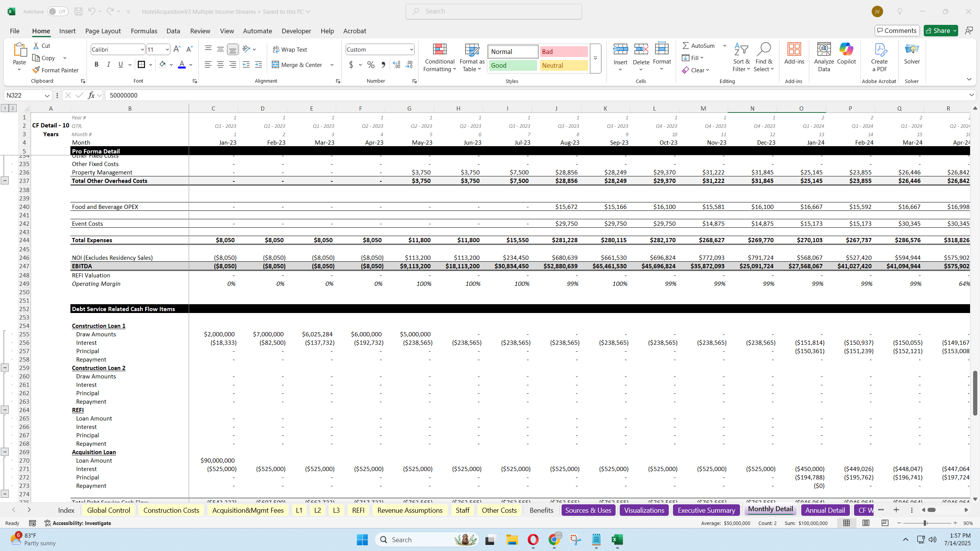Expand the Fill Color dropdown arrow

click(171, 64)
